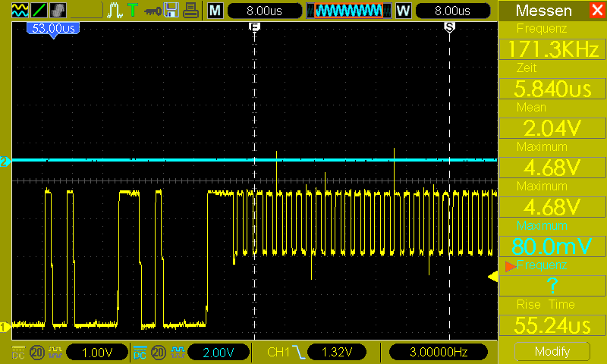
Task: Click the W window timebase icon
Action: 404,11
